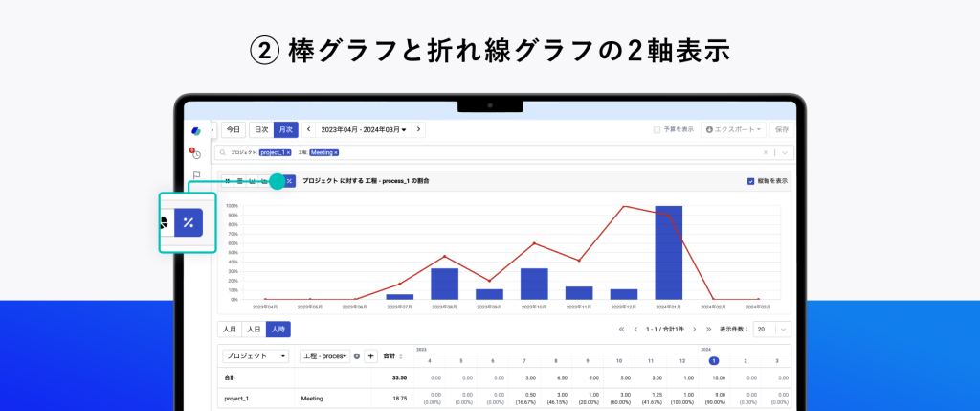The width and height of the screenshot is (980, 411).
Task: Select the 人月 unit tab
Action: pyautogui.click(x=230, y=330)
